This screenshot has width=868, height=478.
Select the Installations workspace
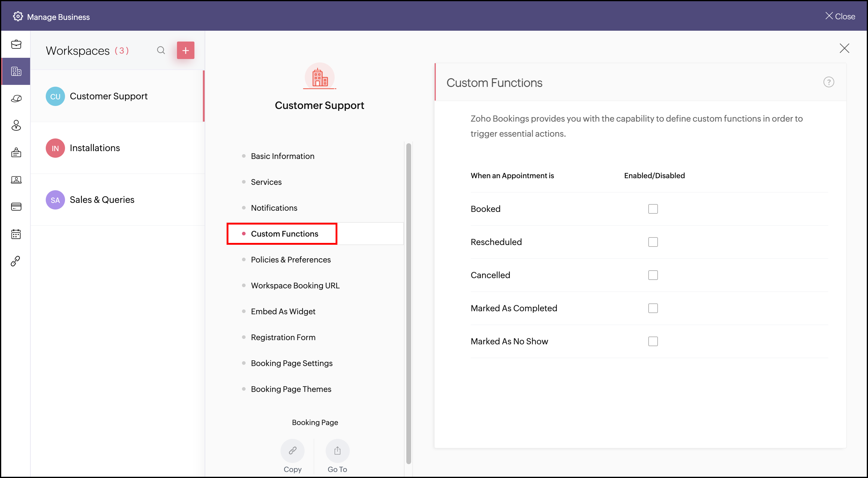click(x=95, y=148)
